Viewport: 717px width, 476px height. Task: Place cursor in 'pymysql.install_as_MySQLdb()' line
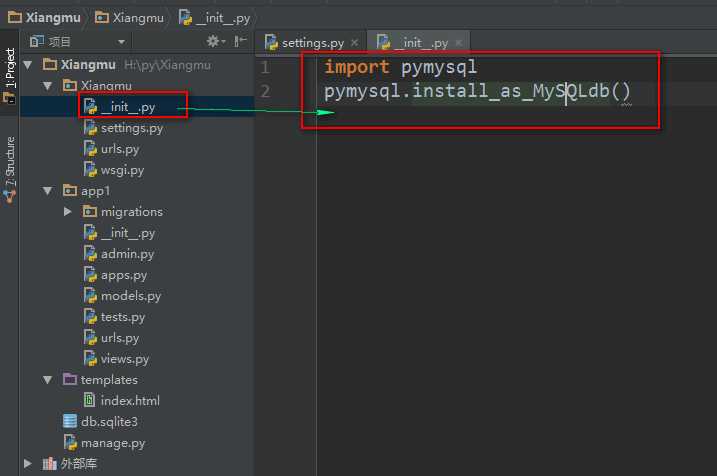477,91
